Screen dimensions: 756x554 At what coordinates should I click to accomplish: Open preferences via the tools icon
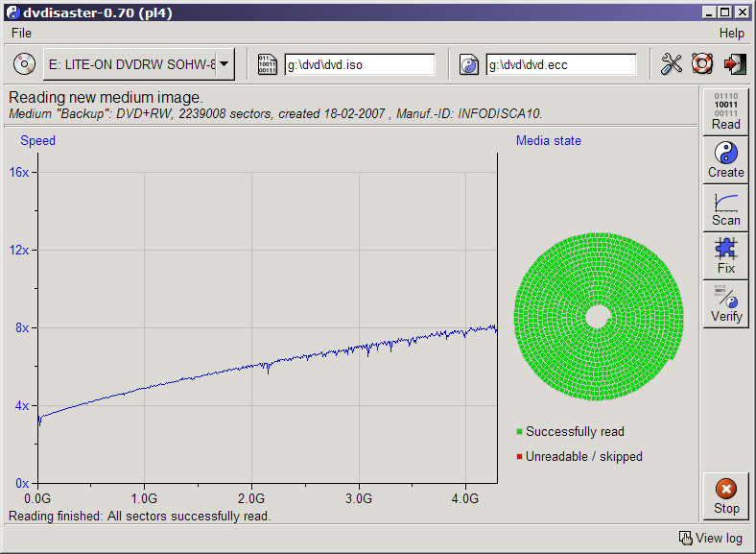point(672,63)
